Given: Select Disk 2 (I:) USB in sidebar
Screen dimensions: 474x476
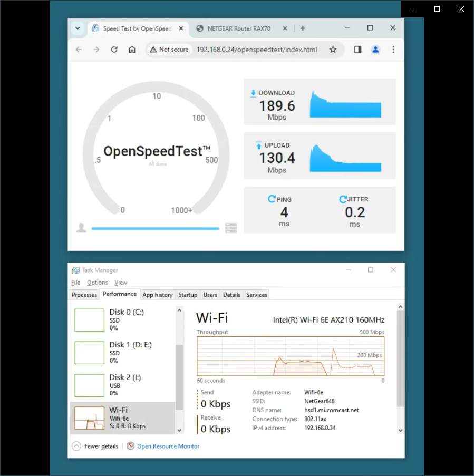Looking at the screenshot, I should [x=122, y=385].
